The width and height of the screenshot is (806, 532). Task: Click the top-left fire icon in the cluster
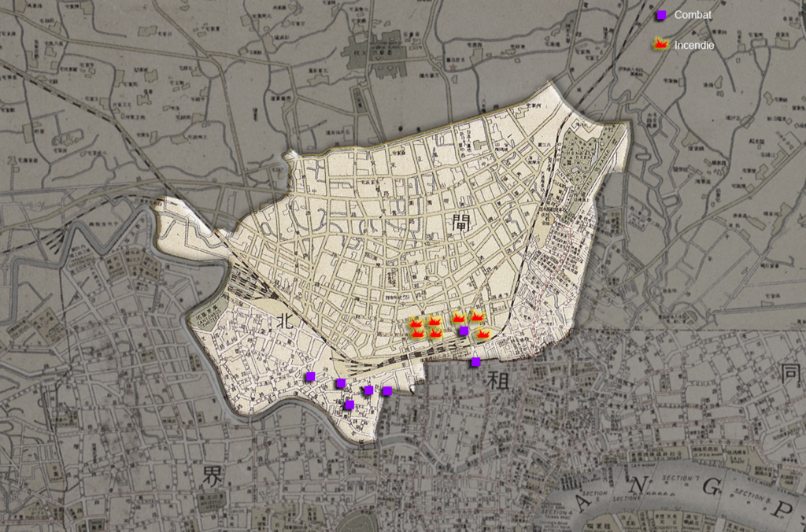coord(416,321)
